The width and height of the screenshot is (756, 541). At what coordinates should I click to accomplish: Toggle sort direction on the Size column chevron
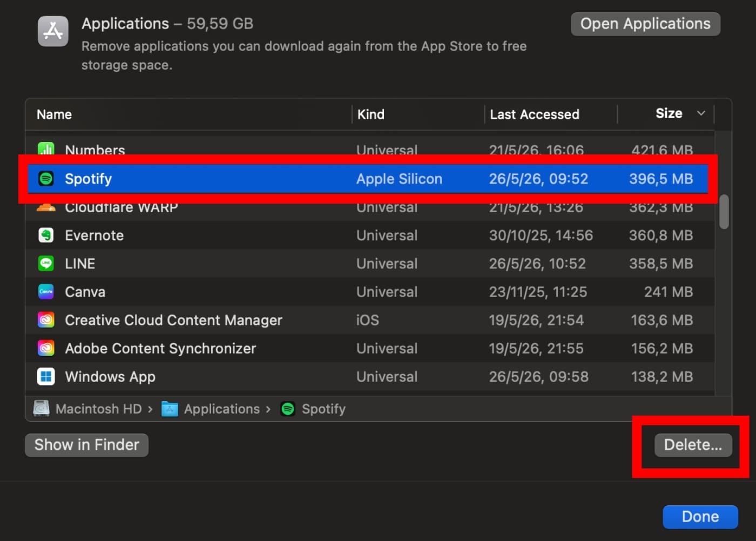coord(701,113)
